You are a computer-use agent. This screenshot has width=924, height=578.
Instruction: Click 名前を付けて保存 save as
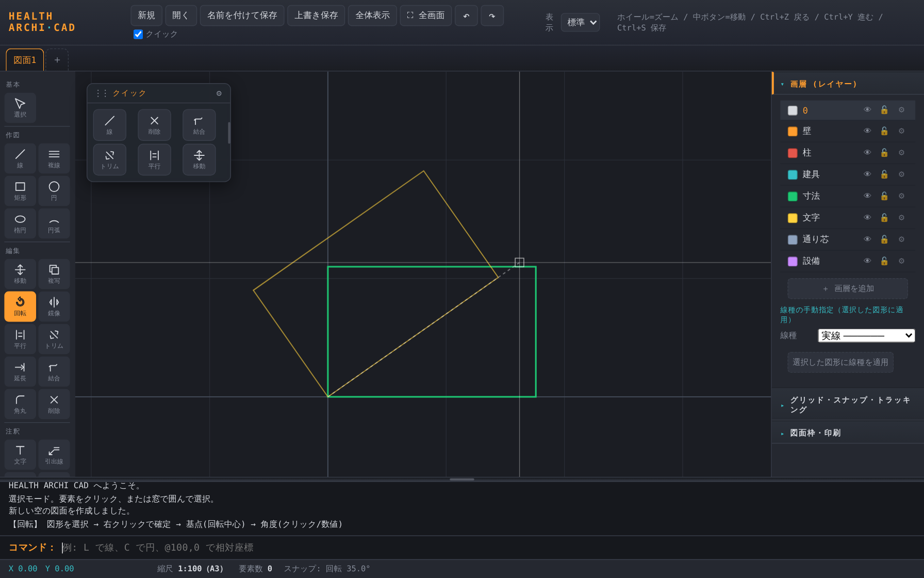[242, 15]
